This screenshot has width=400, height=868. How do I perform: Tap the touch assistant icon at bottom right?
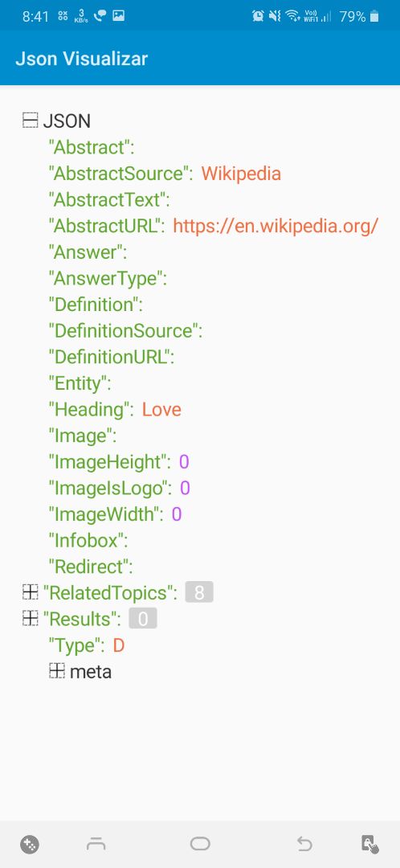(369, 844)
